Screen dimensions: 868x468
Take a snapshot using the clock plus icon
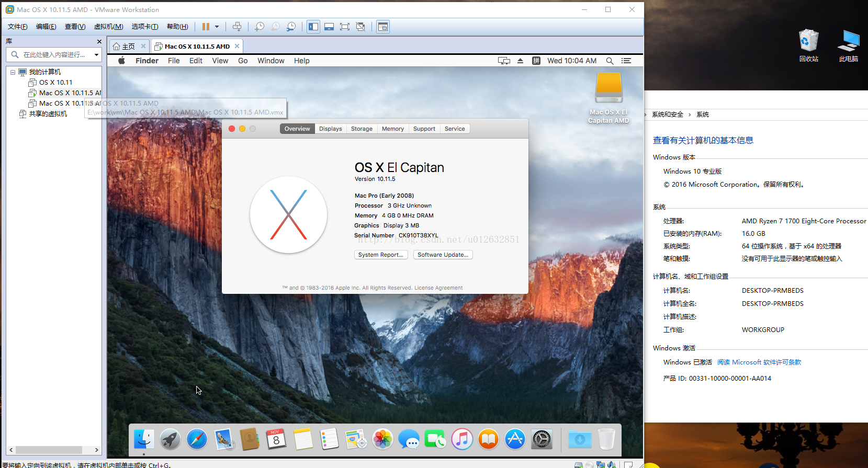pos(260,27)
